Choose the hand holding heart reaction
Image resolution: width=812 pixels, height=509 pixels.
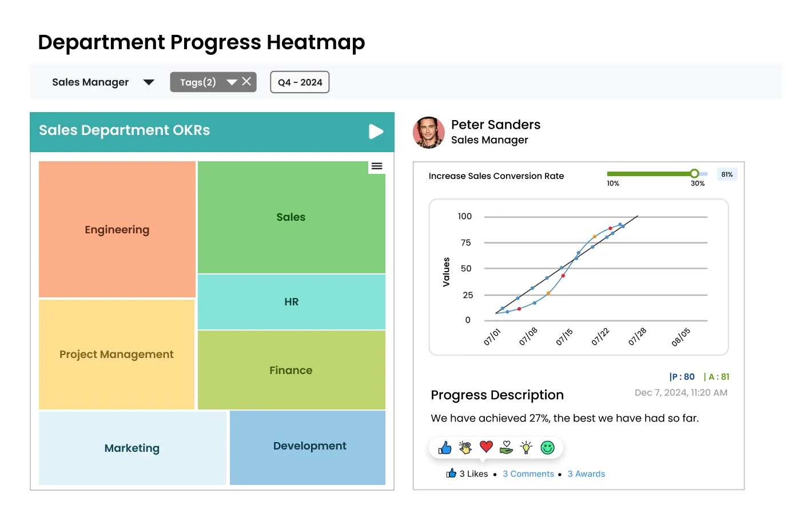[x=506, y=447]
